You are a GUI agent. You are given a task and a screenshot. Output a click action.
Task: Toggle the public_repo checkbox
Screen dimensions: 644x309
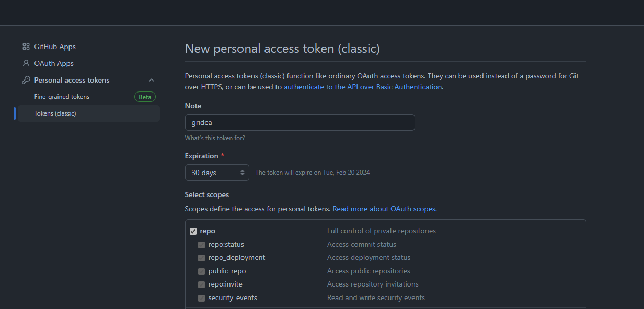201,271
